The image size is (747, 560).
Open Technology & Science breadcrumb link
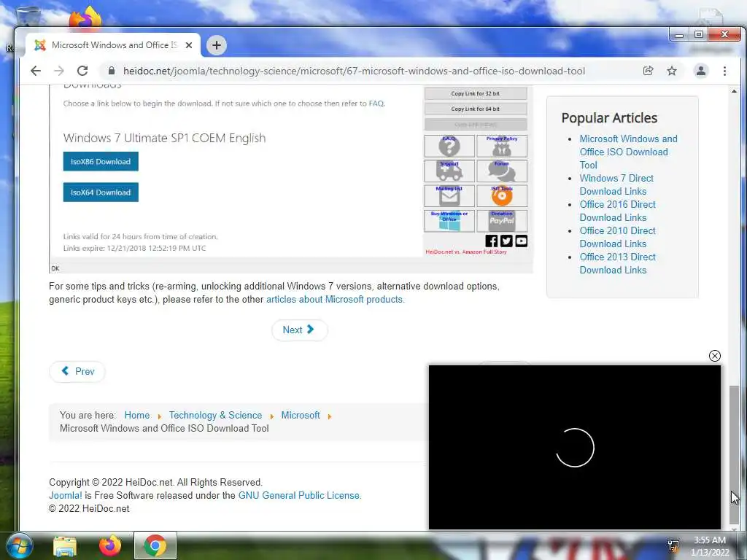(215, 415)
